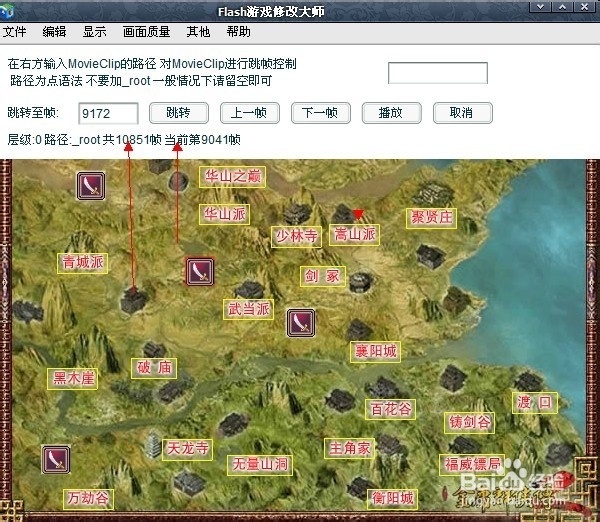
Task: Select the 无量山洞 map location
Action: point(260,465)
